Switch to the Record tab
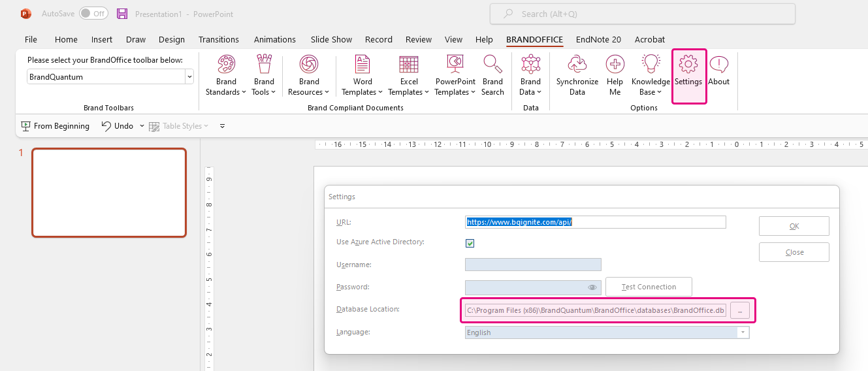 tap(379, 39)
